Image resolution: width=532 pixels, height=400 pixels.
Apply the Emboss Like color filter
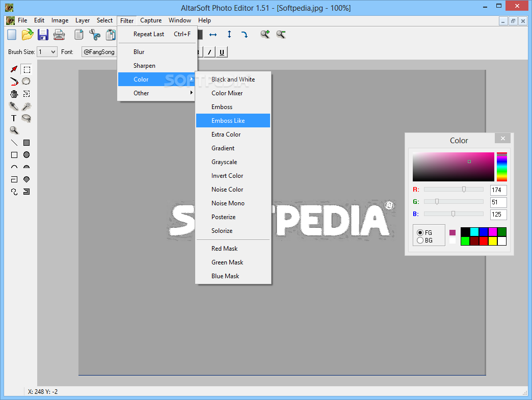tap(233, 120)
